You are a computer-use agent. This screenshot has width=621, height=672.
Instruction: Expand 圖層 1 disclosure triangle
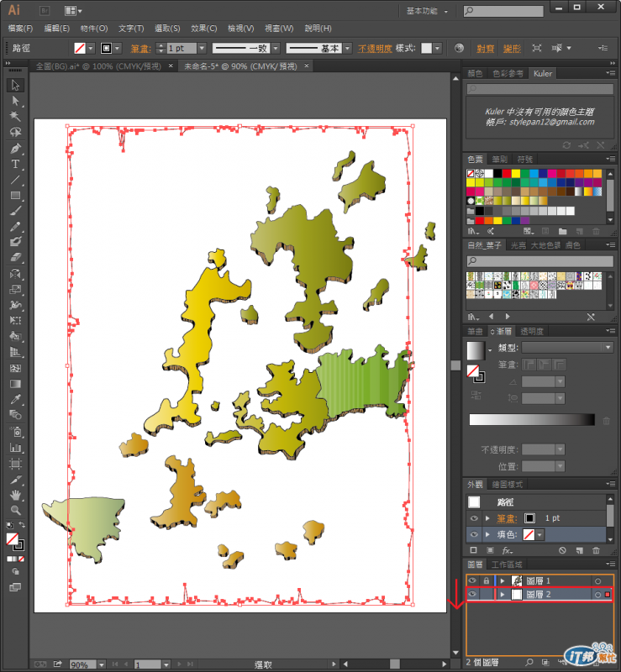[503, 581]
